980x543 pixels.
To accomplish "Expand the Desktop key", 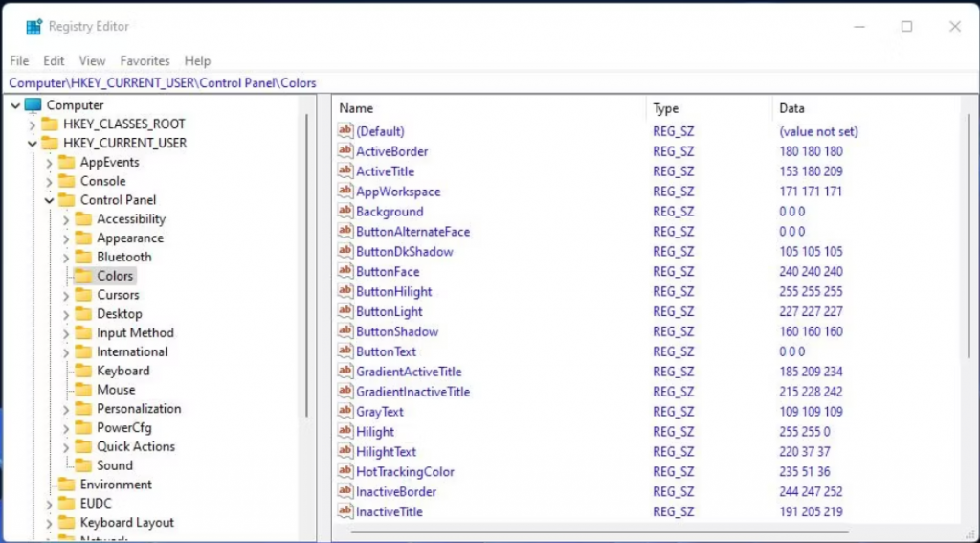I will [66, 314].
